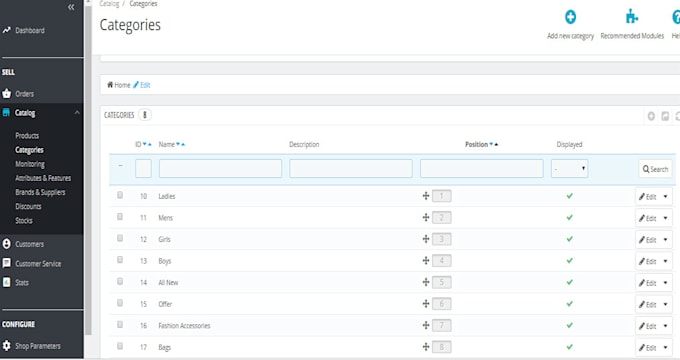The height and width of the screenshot is (360, 680).
Task: Click the Add new category plus icon
Action: pos(570,17)
